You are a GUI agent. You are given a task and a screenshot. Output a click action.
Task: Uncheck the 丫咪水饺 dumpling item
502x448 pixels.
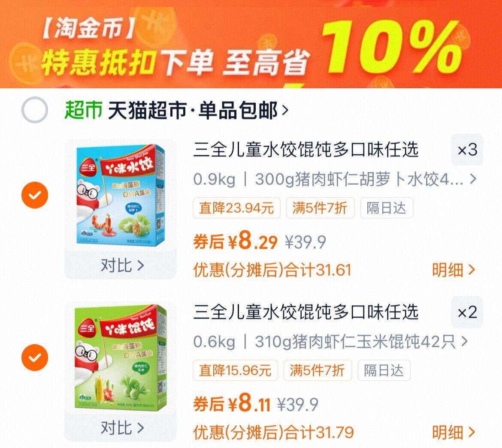[x=35, y=195]
